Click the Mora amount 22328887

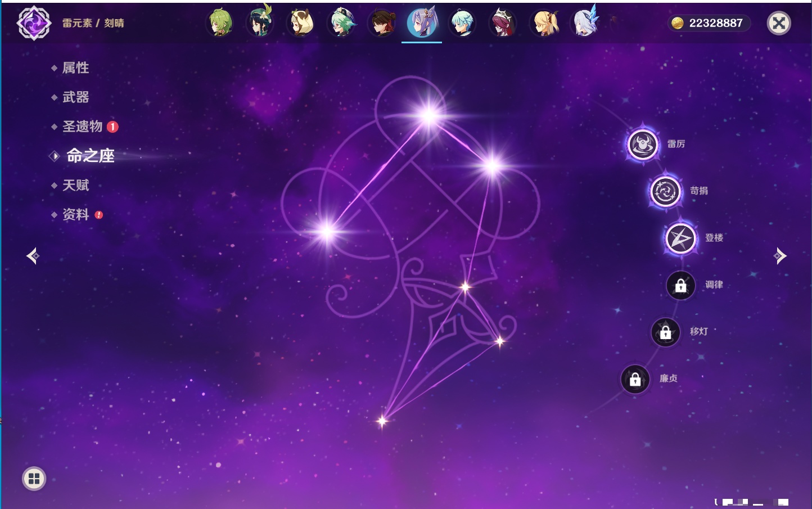point(716,23)
